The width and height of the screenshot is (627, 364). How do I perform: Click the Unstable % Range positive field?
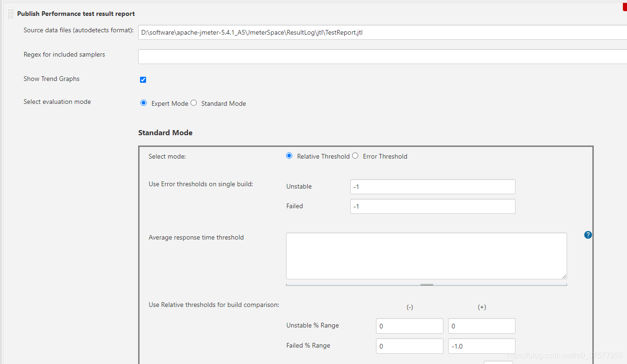[x=482, y=326]
